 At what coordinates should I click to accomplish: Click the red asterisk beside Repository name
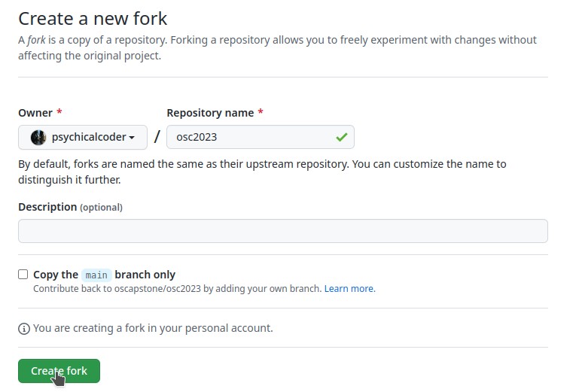[x=261, y=113]
